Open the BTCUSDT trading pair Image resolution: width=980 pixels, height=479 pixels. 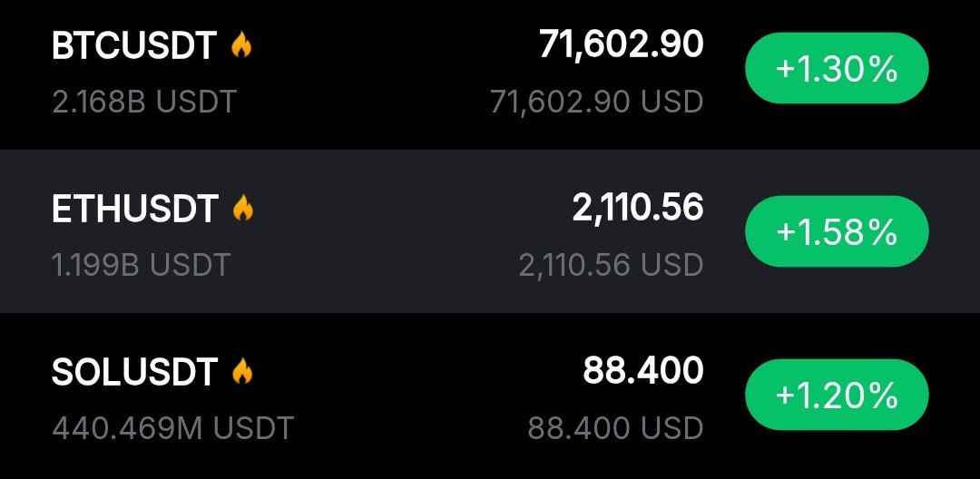[134, 47]
